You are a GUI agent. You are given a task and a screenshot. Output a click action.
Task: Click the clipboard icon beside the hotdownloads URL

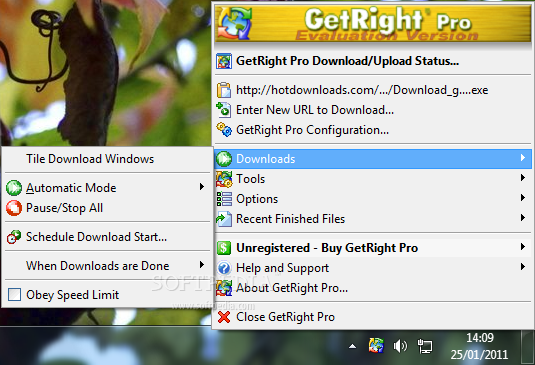tap(224, 90)
